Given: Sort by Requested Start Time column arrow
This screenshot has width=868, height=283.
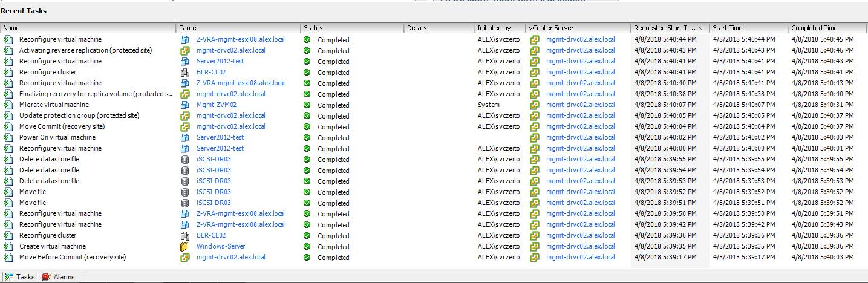Looking at the screenshot, I should point(702,28).
